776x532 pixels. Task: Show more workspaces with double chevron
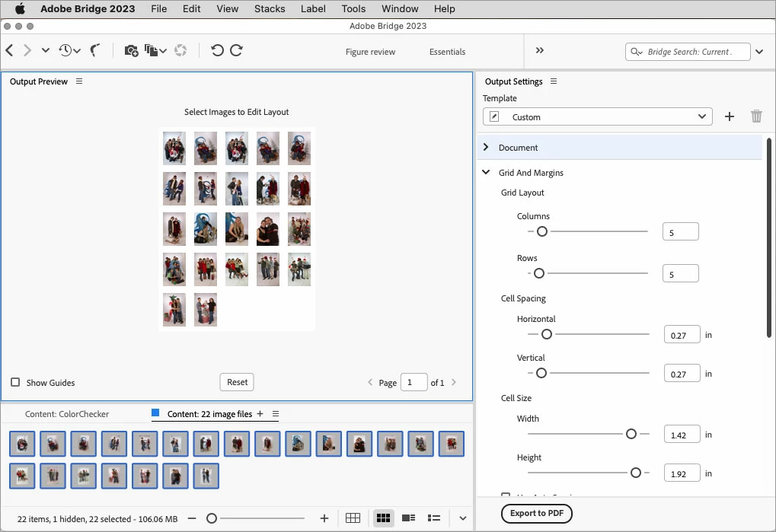point(539,50)
